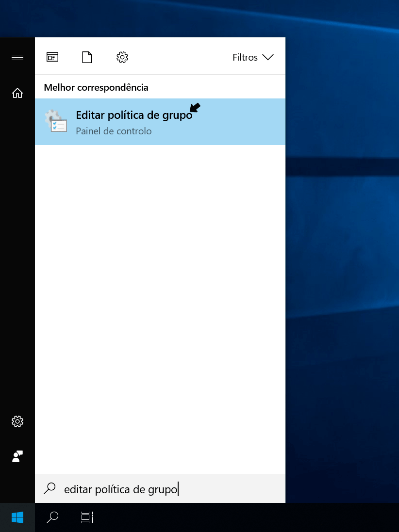Viewport: 399px width, 532px height.
Task: Open Task View on the taskbar
Action: click(87, 517)
